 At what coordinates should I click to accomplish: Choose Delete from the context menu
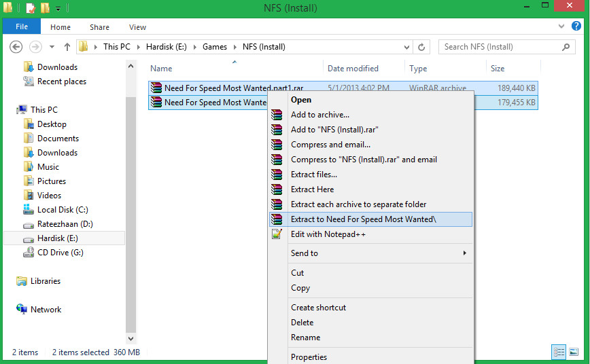pos(370,323)
